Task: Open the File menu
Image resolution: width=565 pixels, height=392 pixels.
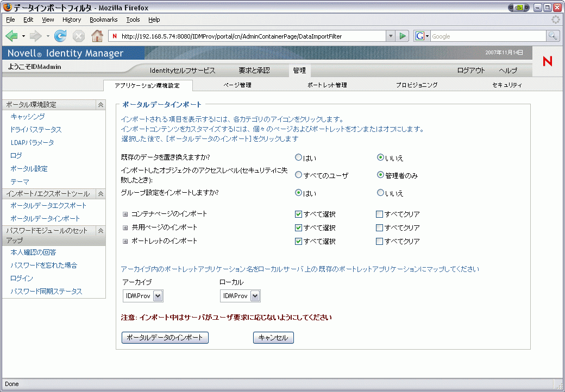Action: point(10,20)
